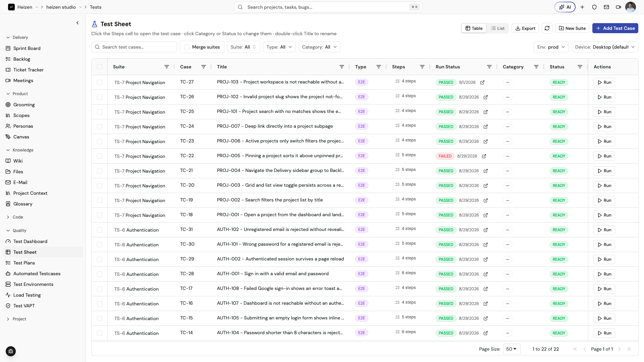
Task: Open user profile avatar
Action: 631,7
